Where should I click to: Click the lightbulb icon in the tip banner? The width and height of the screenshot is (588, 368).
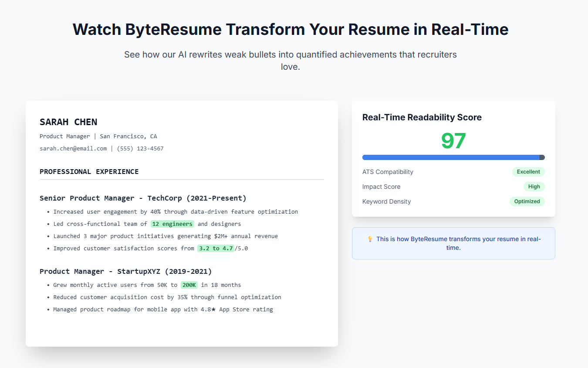point(370,239)
